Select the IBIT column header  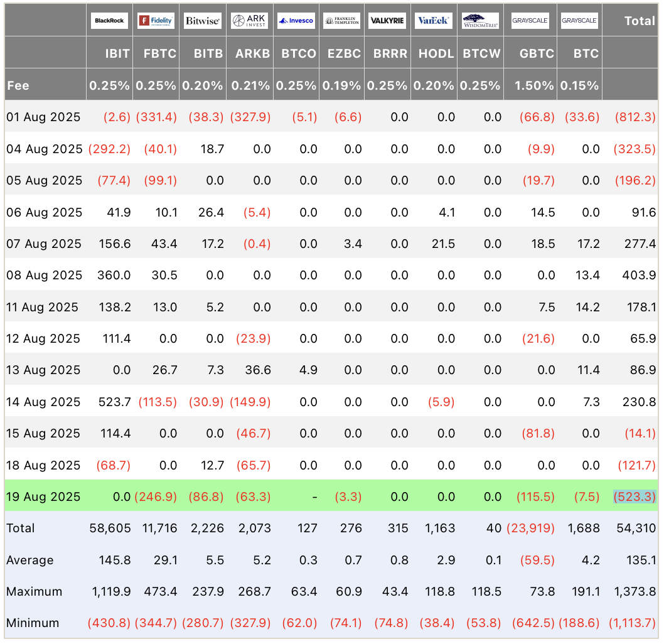[117, 53]
